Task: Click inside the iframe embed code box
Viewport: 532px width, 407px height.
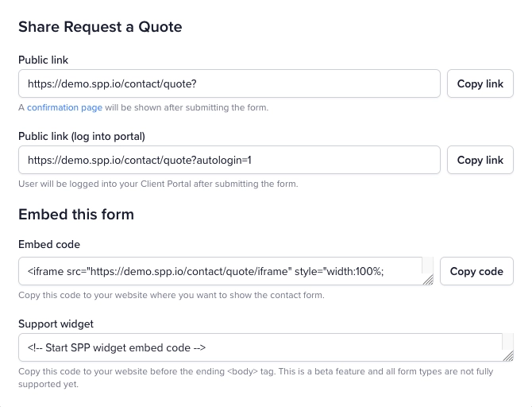Action: [x=226, y=271]
